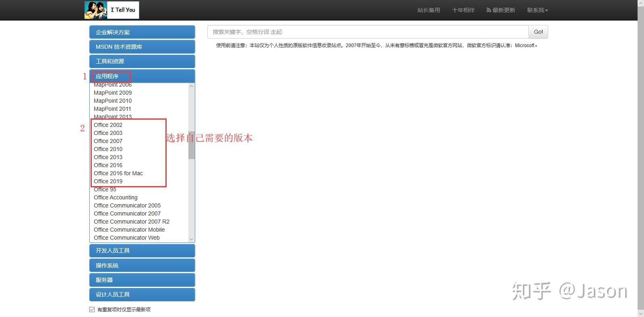Focus the keyword search input field
This screenshot has height=317, width=644.
coord(368,32)
